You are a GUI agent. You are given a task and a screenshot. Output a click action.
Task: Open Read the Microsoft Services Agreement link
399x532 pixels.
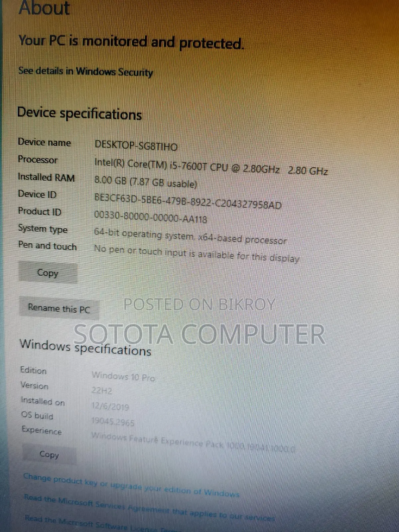pos(149,508)
